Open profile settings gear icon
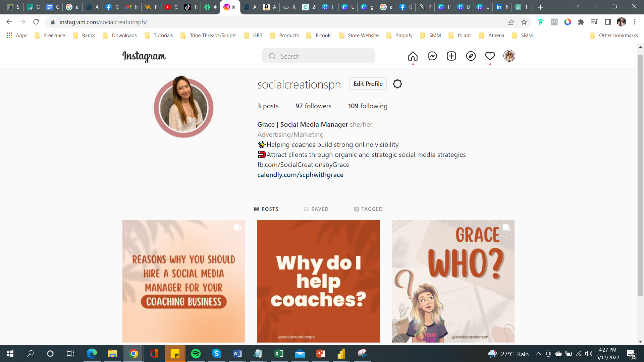The height and width of the screenshot is (362, 644). 397,84
